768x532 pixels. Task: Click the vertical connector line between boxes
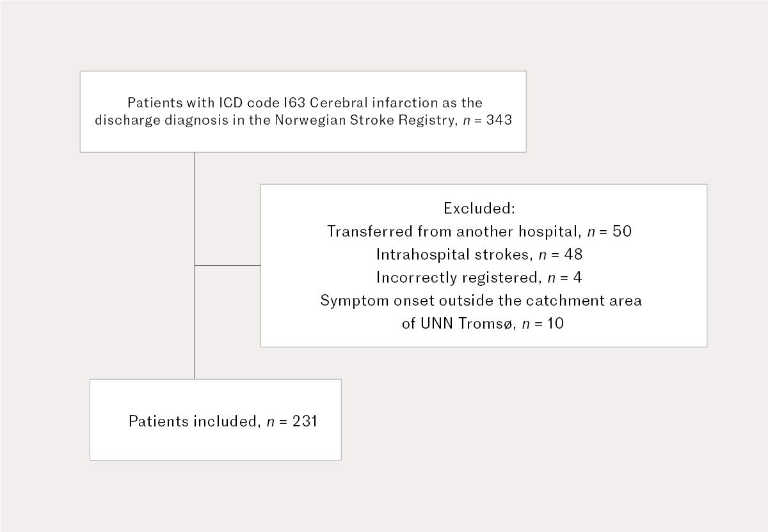click(195, 265)
